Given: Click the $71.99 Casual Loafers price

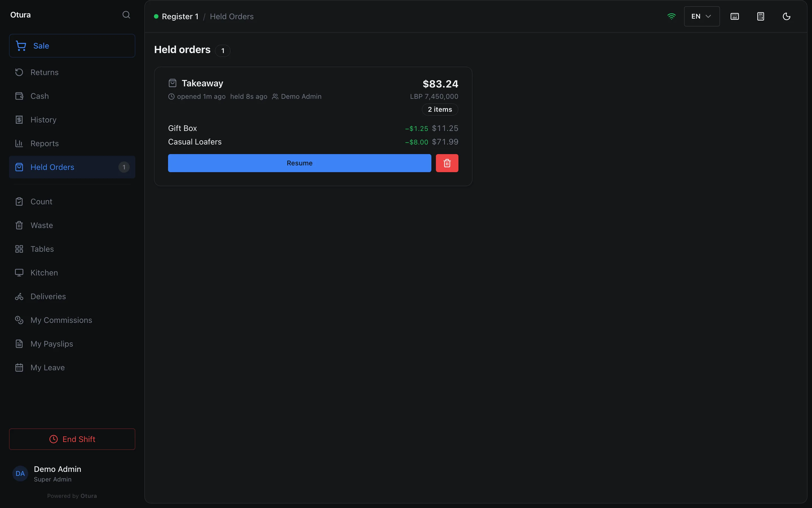Looking at the screenshot, I should click(x=445, y=142).
